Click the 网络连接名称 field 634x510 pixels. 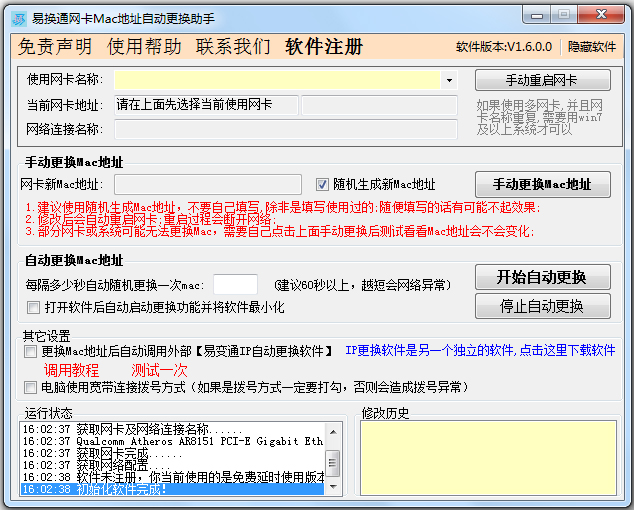[286, 129]
